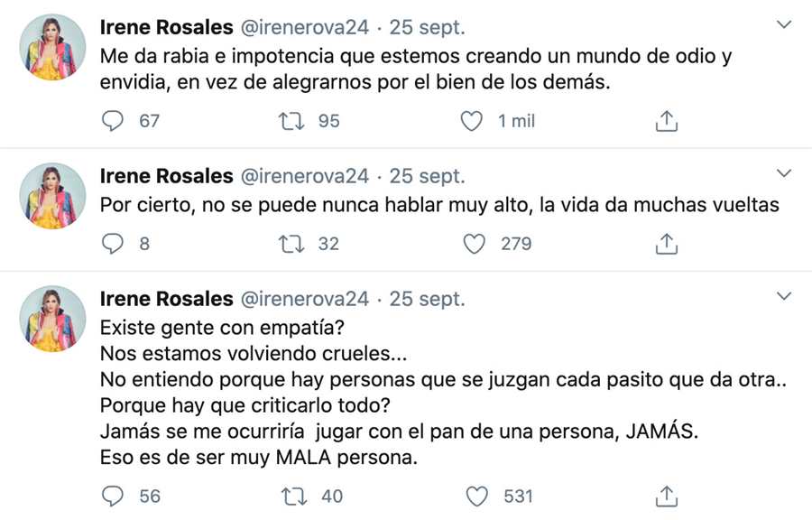
Task: Share the first tweet
Action: pos(666,120)
